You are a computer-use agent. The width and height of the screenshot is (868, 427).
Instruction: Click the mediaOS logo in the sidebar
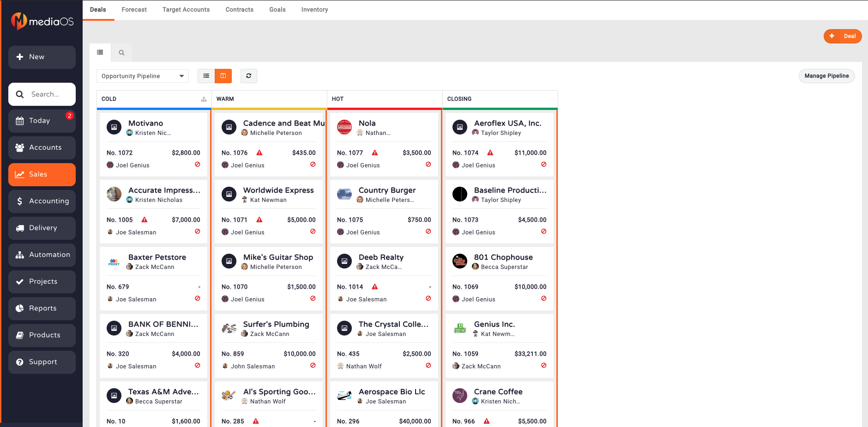(42, 21)
